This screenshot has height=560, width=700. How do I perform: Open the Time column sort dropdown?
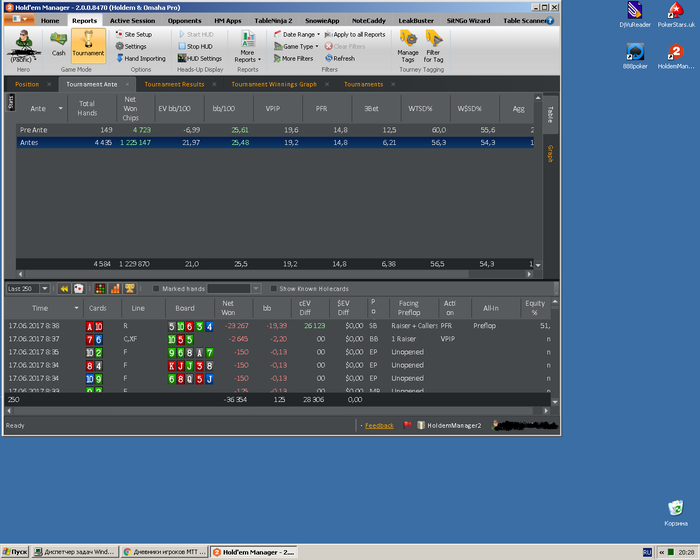click(76, 308)
